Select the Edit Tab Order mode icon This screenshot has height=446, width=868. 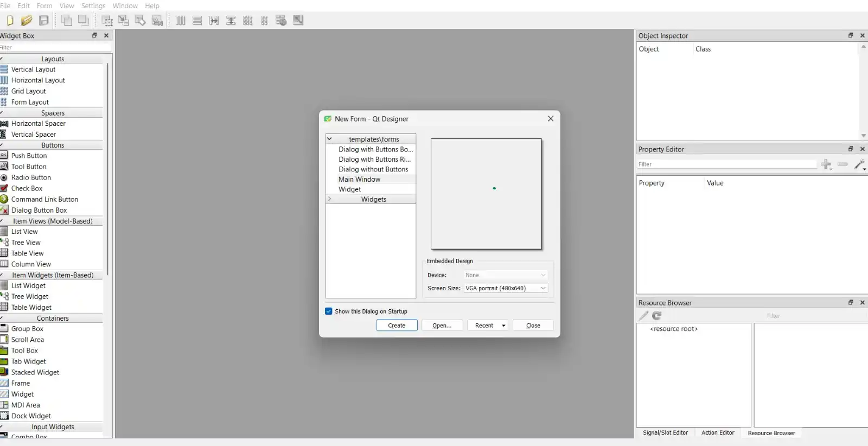pyautogui.click(x=157, y=21)
